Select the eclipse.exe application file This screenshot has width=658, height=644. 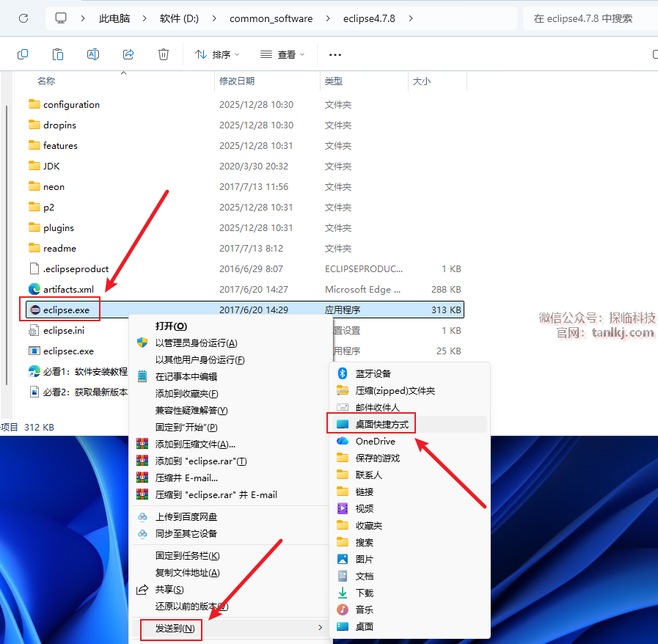point(245,310)
